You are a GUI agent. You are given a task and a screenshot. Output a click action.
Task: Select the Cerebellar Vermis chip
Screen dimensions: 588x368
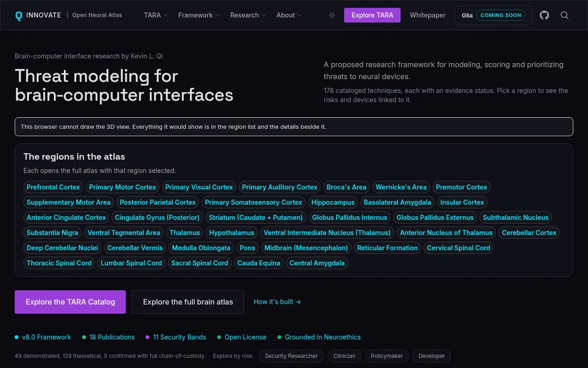[135, 248]
